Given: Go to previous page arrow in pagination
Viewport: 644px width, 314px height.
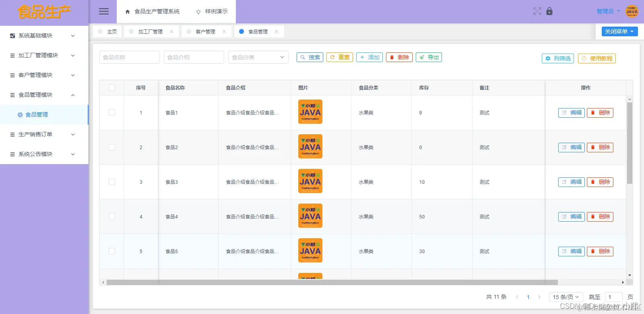Looking at the screenshot, I should click(517, 297).
